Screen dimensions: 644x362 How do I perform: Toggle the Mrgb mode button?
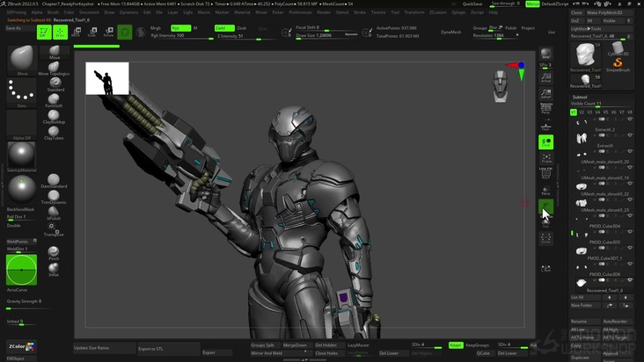[156, 28]
